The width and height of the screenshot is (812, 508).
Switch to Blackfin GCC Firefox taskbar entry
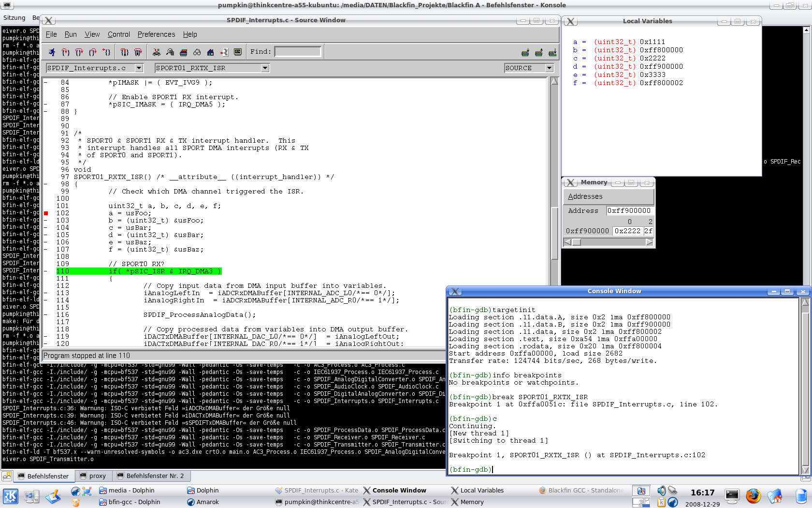pyautogui.click(x=581, y=491)
